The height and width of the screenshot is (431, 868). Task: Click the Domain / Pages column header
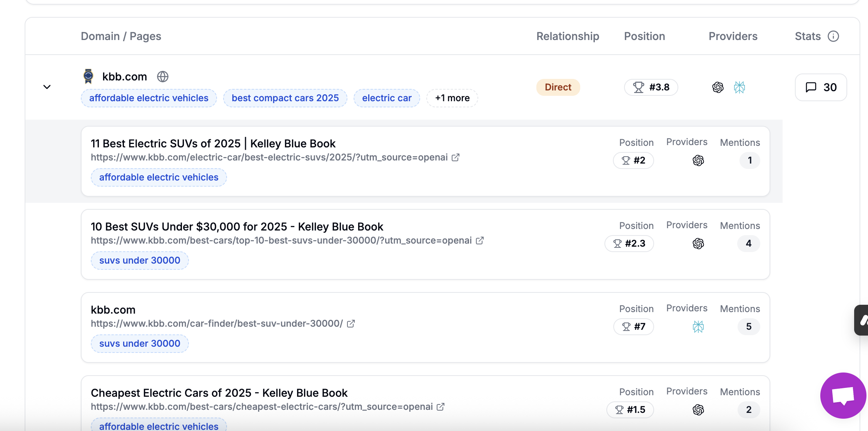121,36
